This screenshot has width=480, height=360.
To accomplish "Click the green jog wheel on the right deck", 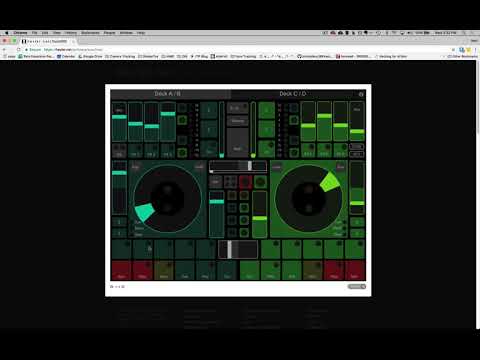I will pyautogui.click(x=308, y=199).
